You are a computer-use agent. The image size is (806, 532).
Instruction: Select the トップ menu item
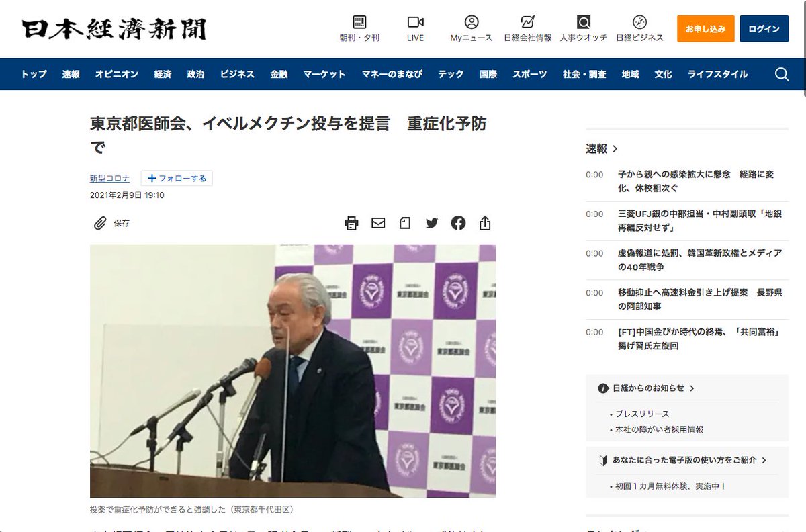[34, 74]
